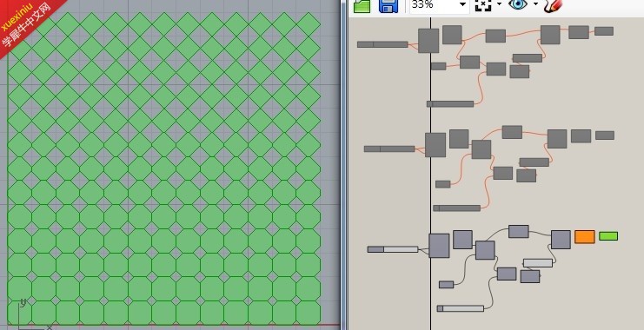Save the document with the floppy icon
The image size is (644, 330).
pos(388,6)
